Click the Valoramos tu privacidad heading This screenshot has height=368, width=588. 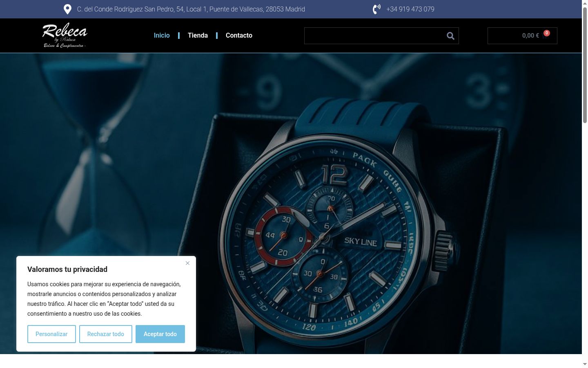pyautogui.click(x=67, y=269)
